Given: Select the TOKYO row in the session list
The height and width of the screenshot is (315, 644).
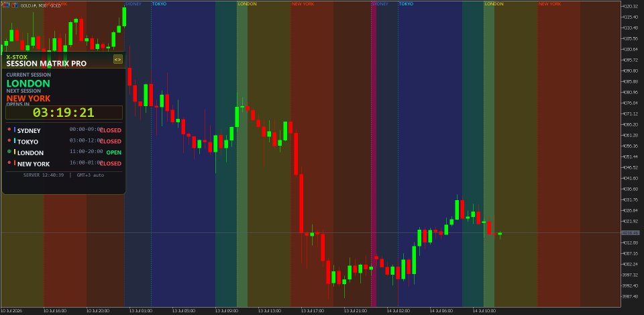Looking at the screenshot, I should [64, 141].
